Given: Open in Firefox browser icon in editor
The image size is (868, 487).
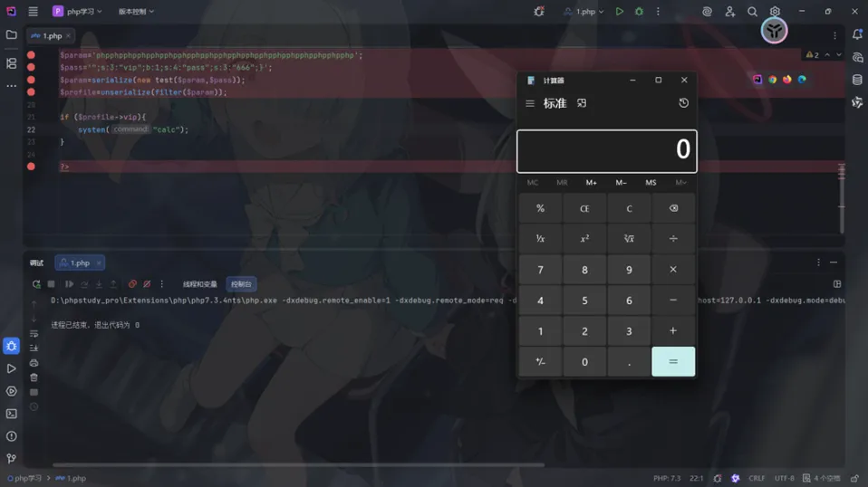Looking at the screenshot, I should [x=787, y=80].
